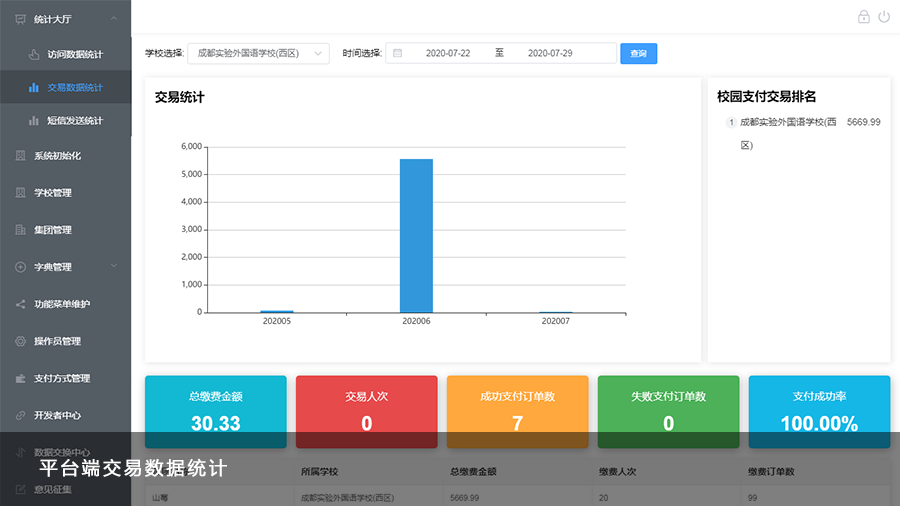Click the 短信发送统计 bar chart icon
The width and height of the screenshot is (900, 506).
tap(34, 120)
